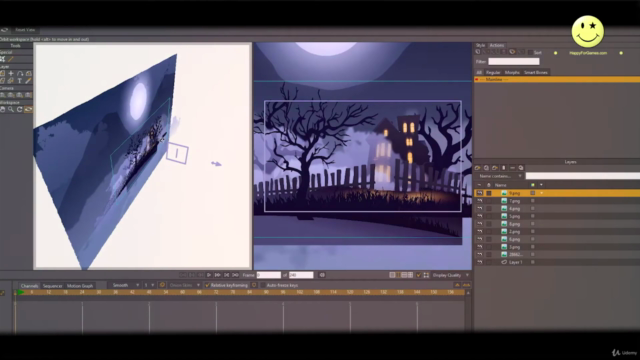Select the Rotate Workspace tool
640x360 pixels.
pyautogui.click(x=20, y=109)
